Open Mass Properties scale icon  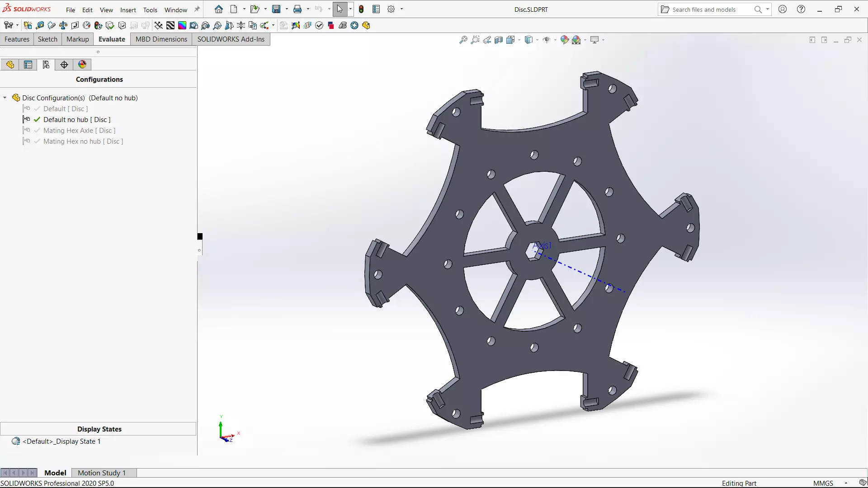tap(63, 25)
